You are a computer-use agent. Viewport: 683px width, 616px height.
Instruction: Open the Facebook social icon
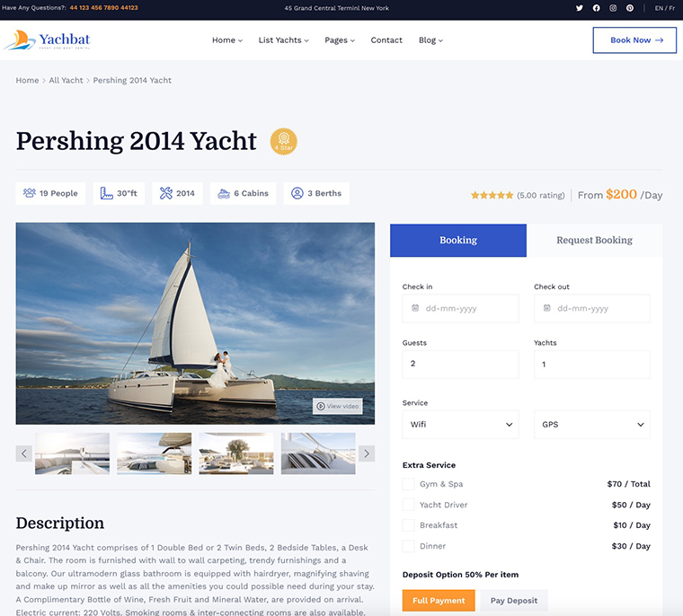click(x=597, y=8)
